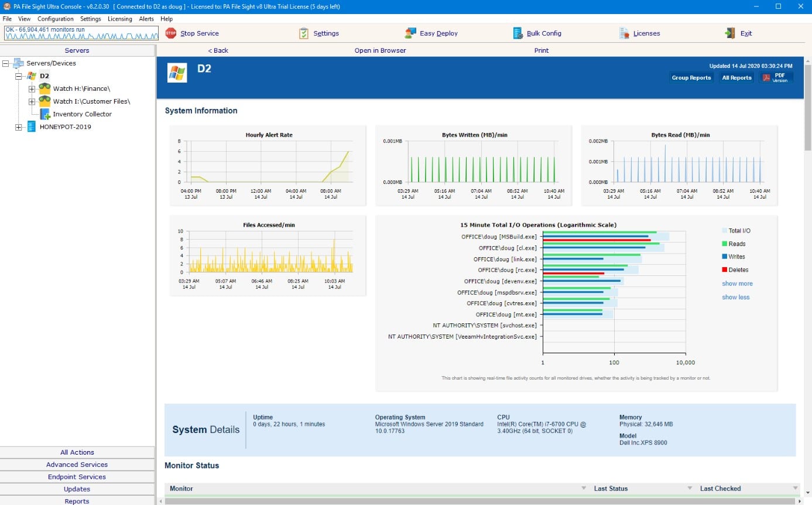
Task: Switch to Reports panel
Action: point(77,501)
